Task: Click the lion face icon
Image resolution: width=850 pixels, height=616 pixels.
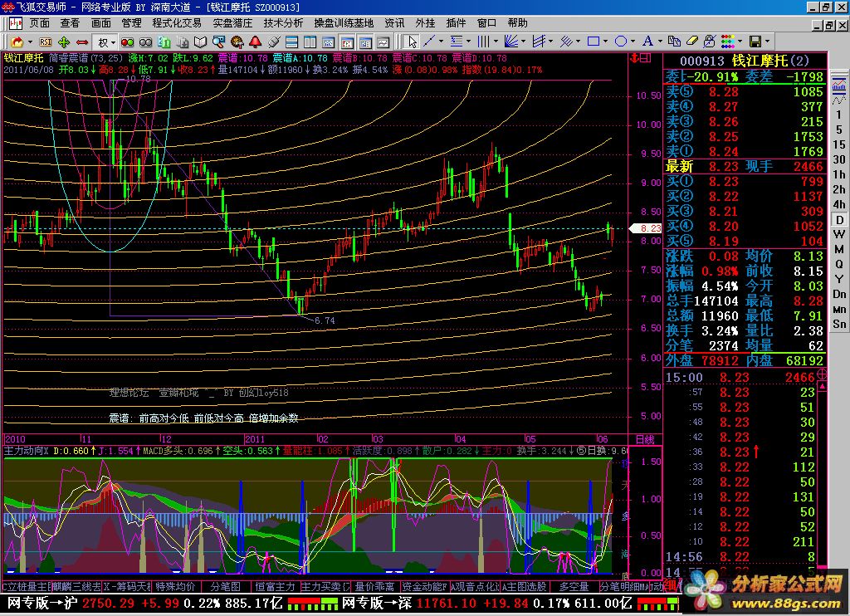Action: [237, 42]
